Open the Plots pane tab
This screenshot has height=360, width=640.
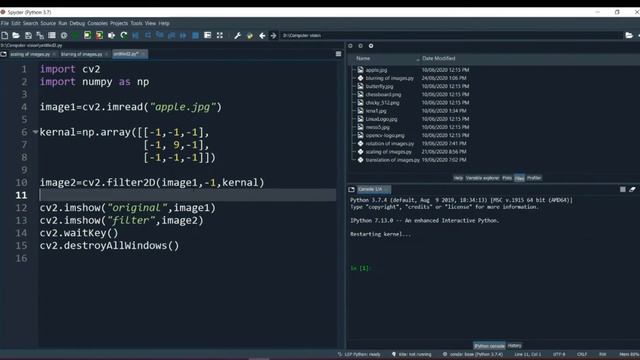click(507, 178)
